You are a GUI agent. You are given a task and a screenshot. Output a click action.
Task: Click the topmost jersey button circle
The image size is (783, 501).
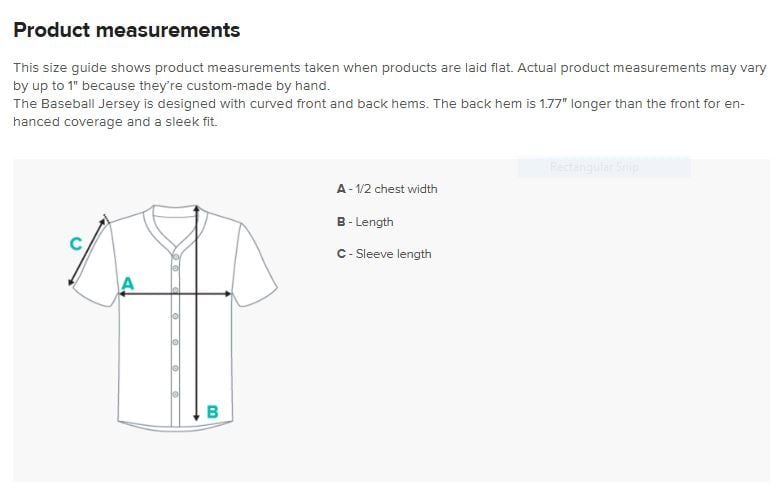[x=176, y=257]
